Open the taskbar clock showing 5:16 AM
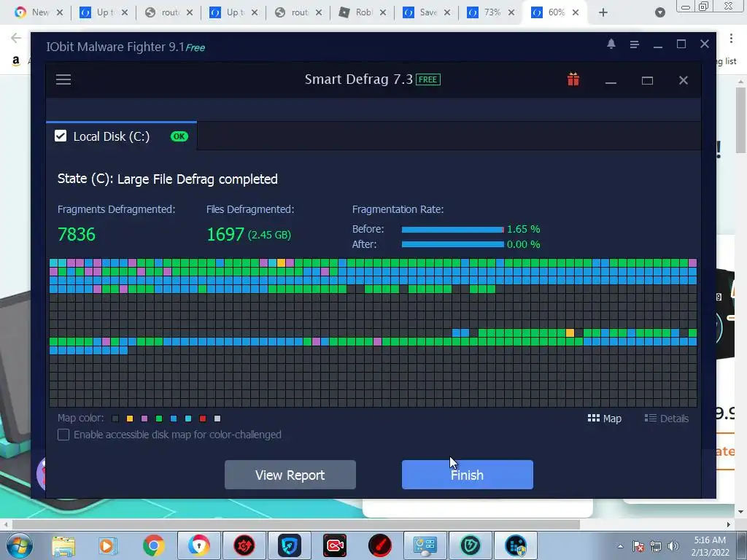This screenshot has width=747, height=560. click(x=710, y=546)
